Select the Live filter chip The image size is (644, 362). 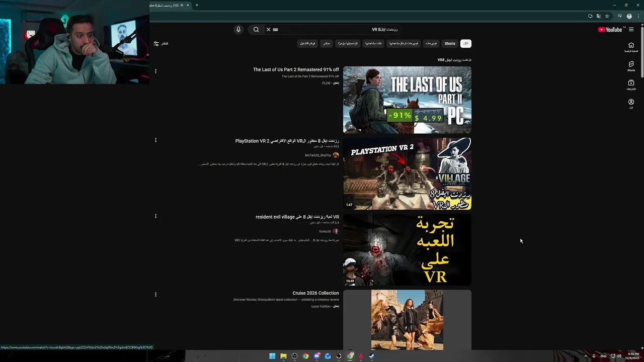327,44
